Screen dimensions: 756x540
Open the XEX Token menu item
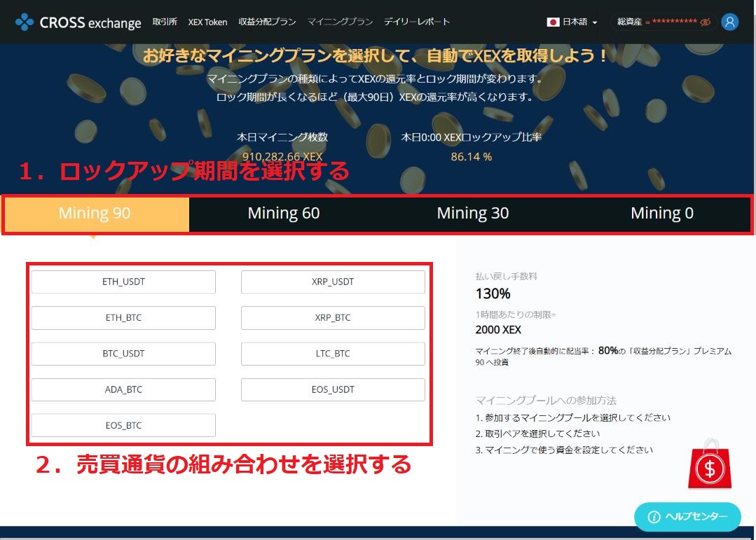click(x=207, y=22)
